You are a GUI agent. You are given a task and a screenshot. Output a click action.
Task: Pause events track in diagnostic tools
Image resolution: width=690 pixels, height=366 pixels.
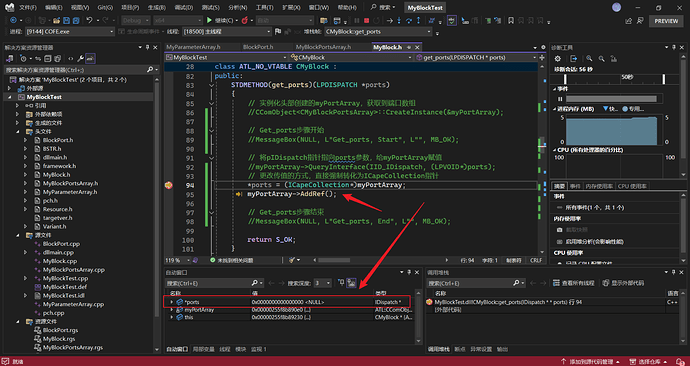click(x=560, y=99)
